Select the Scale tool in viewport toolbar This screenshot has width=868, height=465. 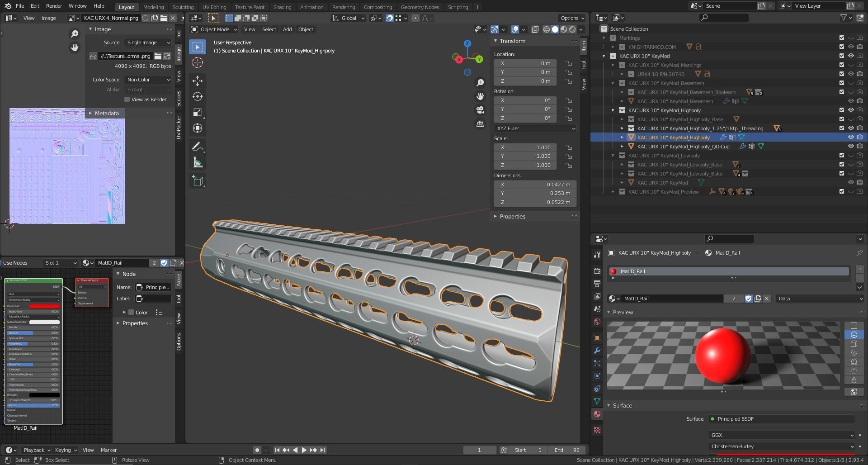(198, 112)
